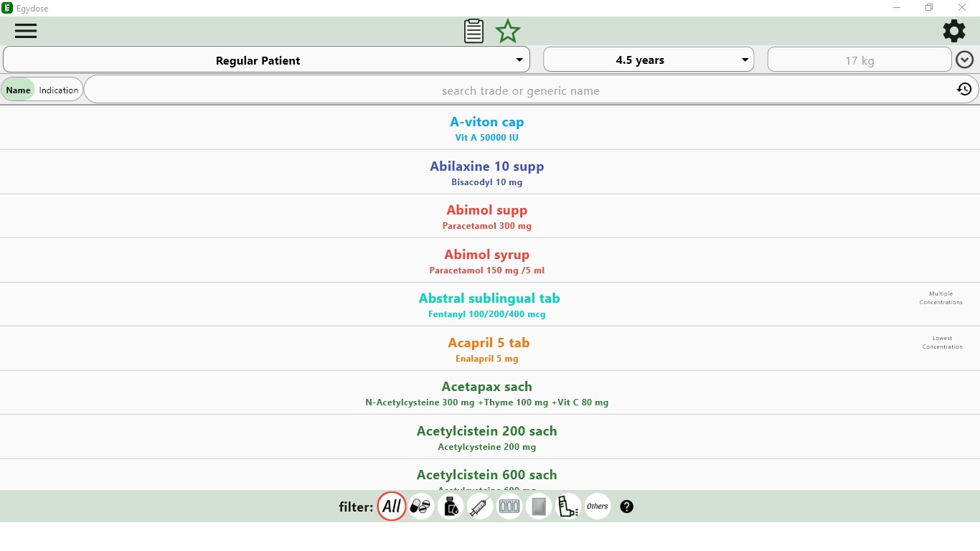Screen dimensions: 980x551
Task: Click the filter help question mark
Action: pos(627,507)
